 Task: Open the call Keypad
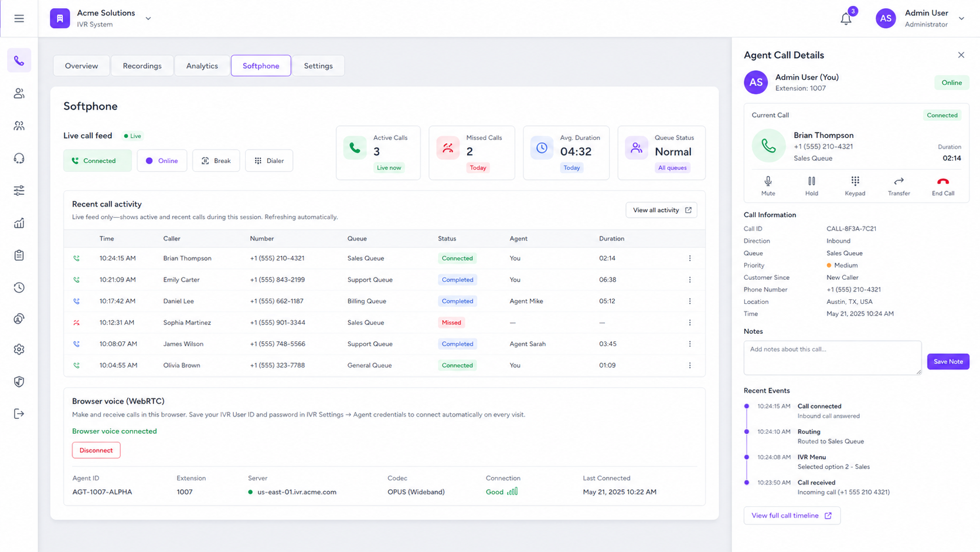point(855,186)
